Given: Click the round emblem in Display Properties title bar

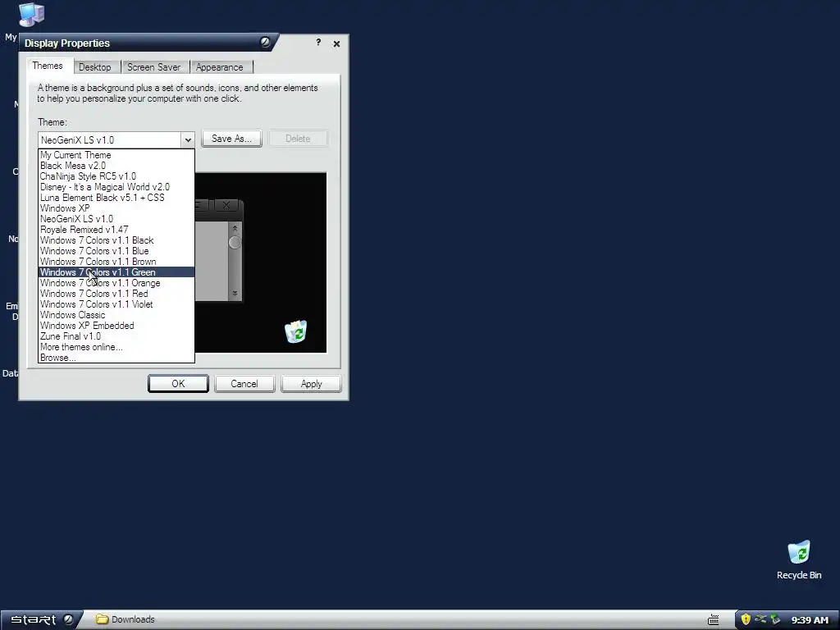Looking at the screenshot, I should [x=265, y=43].
